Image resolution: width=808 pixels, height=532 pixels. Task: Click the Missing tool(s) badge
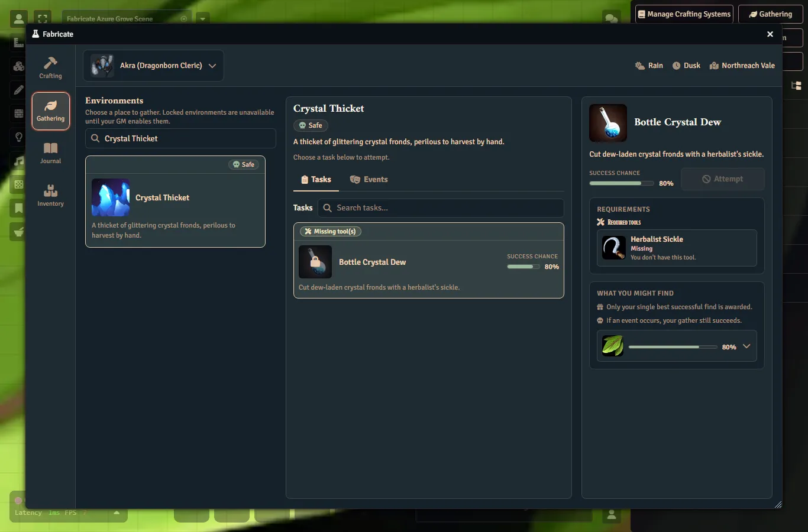tap(331, 232)
